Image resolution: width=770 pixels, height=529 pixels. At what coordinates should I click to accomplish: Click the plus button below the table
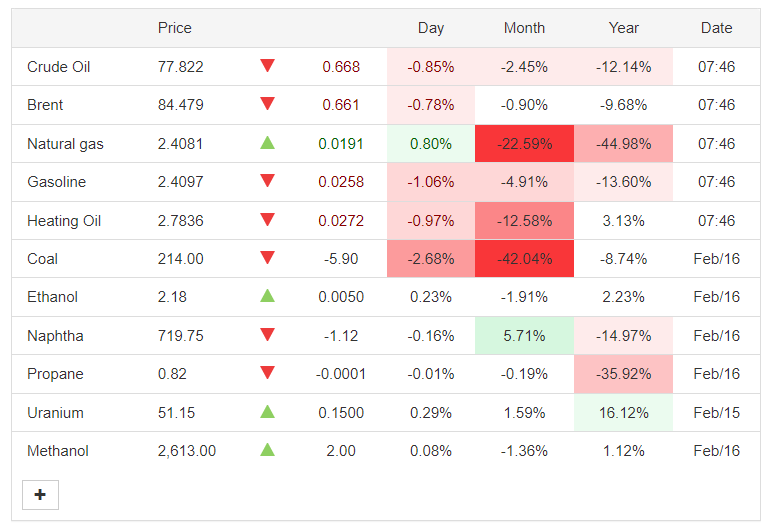[x=40, y=495]
